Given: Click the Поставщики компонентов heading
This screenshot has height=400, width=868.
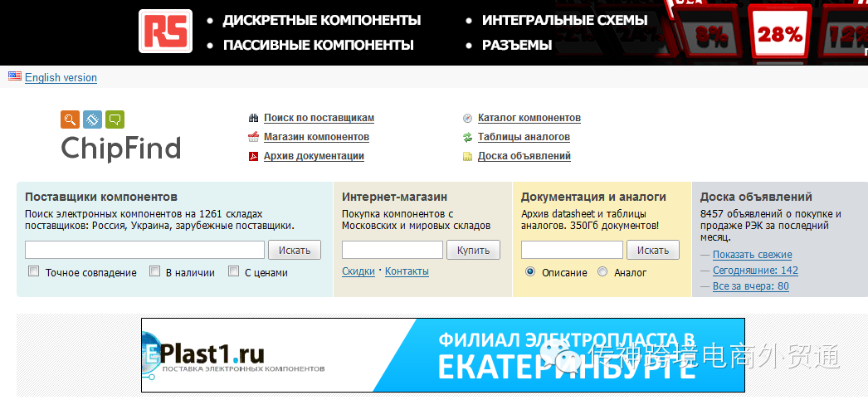Looking at the screenshot, I should tap(101, 197).
